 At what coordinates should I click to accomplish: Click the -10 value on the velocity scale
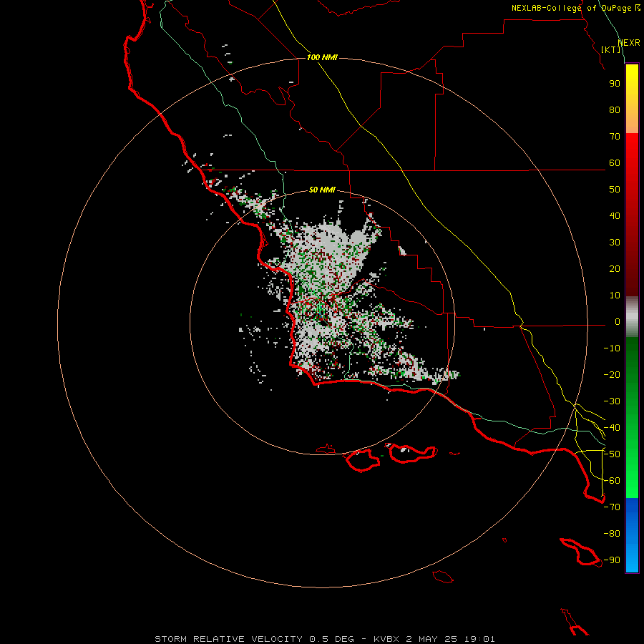(612, 348)
